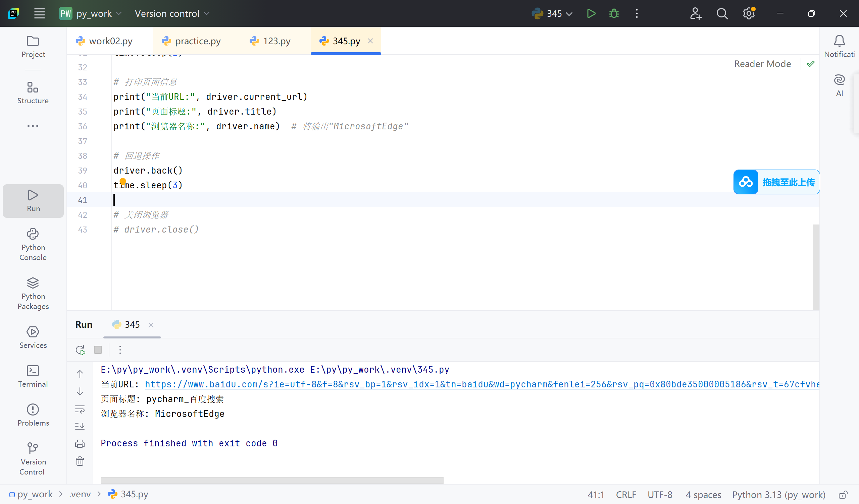Click the green Run button in toolbar
Screen dimensions: 859x504
(591, 14)
